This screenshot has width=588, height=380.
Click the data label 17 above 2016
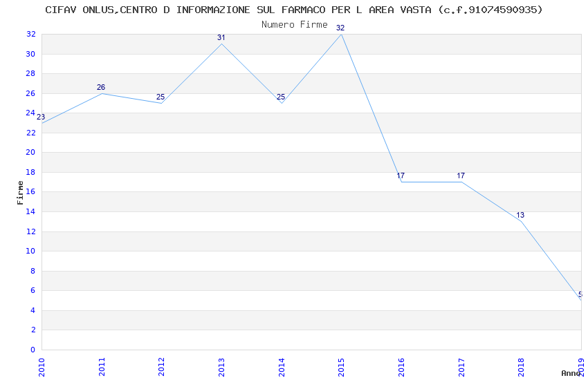click(401, 175)
